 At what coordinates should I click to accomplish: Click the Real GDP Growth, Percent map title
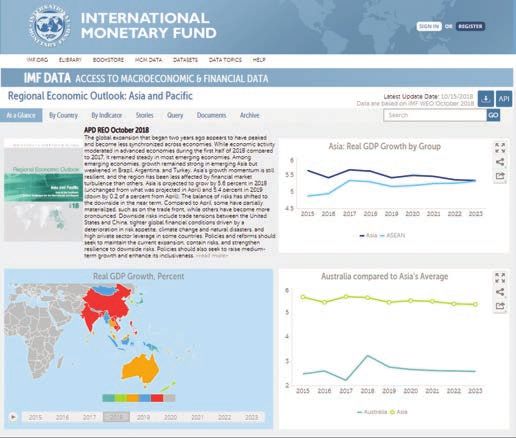coord(138,276)
